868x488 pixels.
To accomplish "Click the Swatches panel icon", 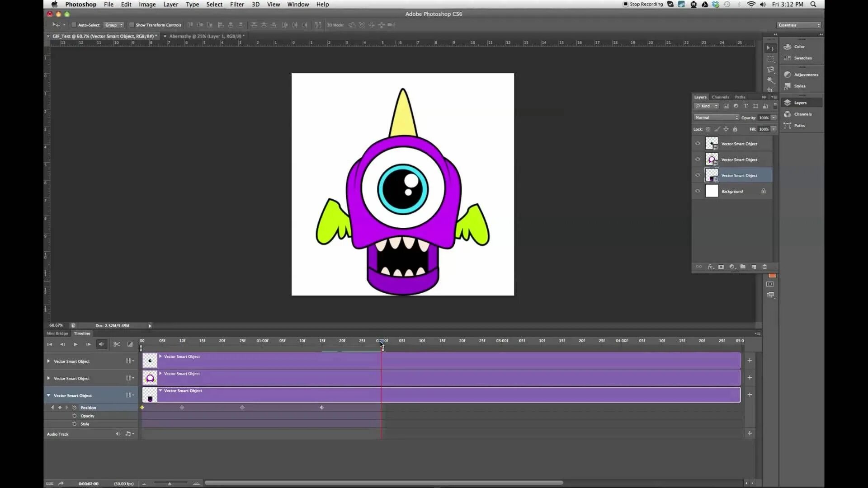I will coord(788,58).
